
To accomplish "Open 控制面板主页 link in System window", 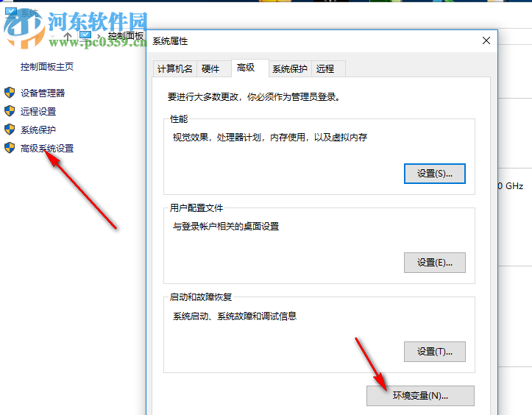I will 47,67.
